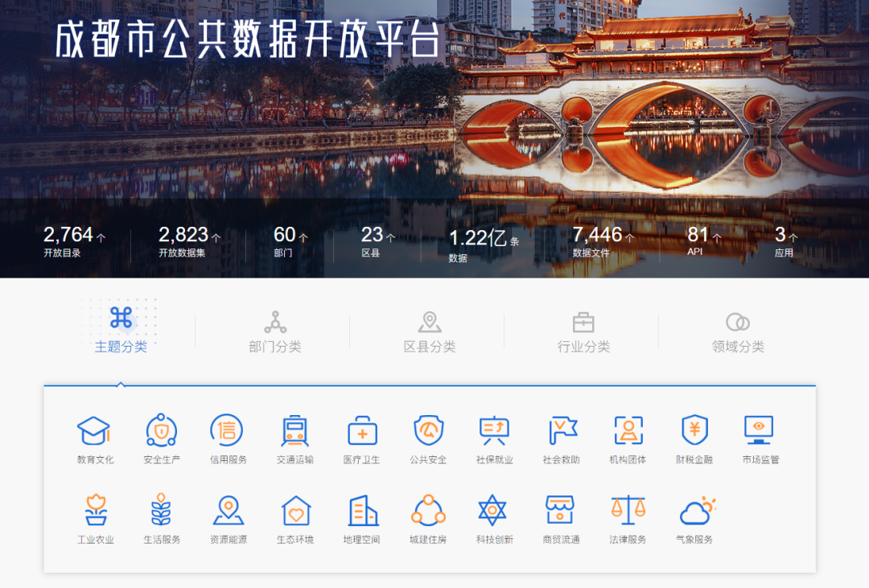Open the 领域分类 tab

click(x=739, y=330)
